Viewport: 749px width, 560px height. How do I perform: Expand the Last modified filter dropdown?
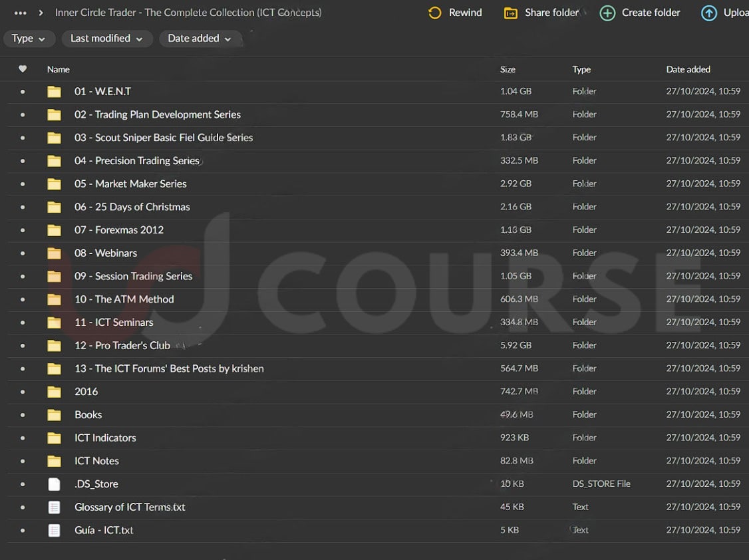pyautogui.click(x=106, y=39)
